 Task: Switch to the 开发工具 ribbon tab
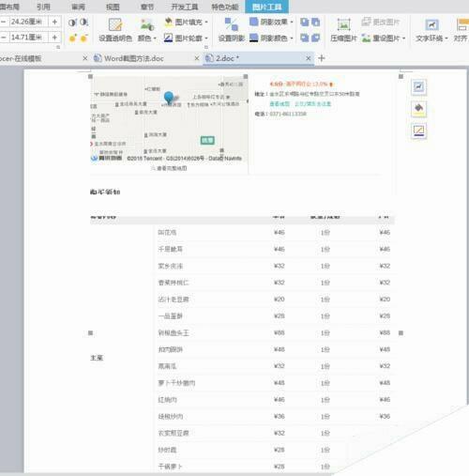pos(185,7)
